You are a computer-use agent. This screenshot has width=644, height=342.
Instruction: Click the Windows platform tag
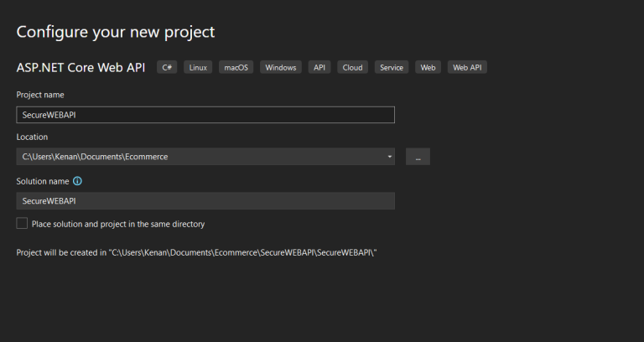(280, 67)
